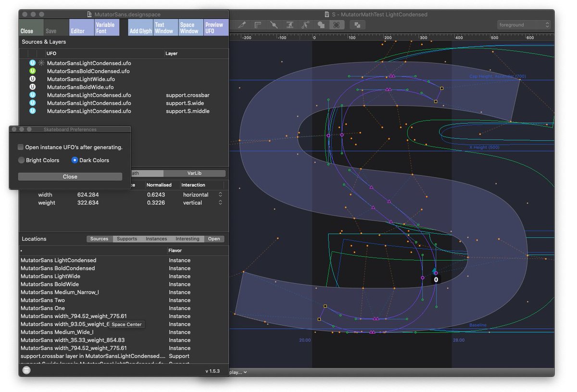Click the U icon in the support.crossbar row
The width and height of the screenshot is (577, 392).
click(x=33, y=95)
